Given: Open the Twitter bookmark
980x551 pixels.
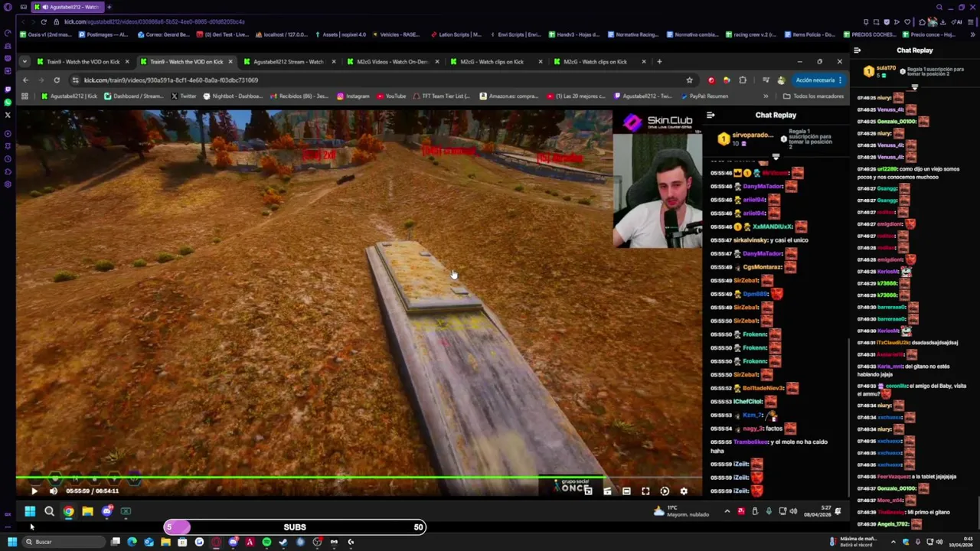Looking at the screenshot, I should coord(184,96).
